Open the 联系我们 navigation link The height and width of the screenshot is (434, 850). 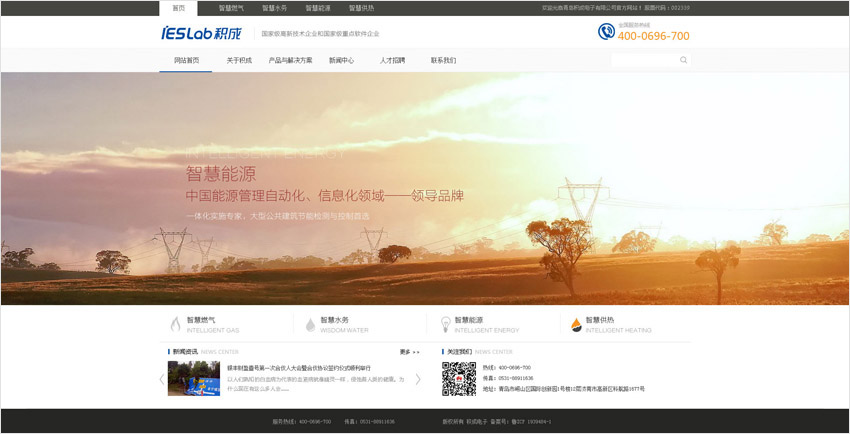click(443, 61)
